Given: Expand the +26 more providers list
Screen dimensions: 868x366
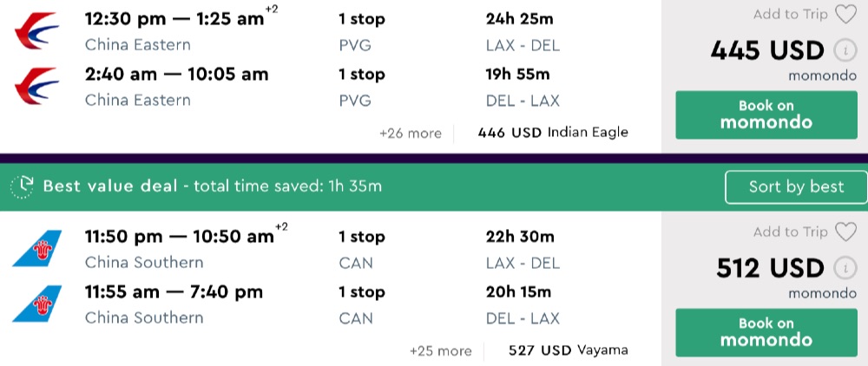Looking at the screenshot, I should pos(410,134).
